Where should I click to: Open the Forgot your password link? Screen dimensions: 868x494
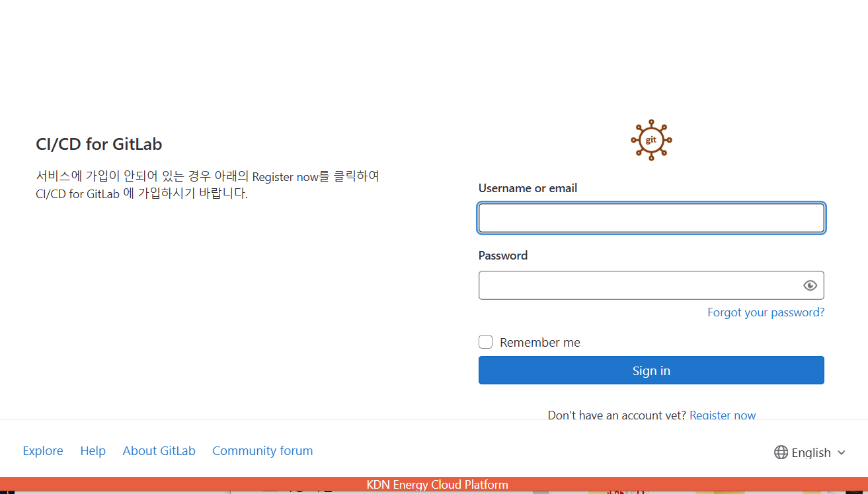(766, 312)
